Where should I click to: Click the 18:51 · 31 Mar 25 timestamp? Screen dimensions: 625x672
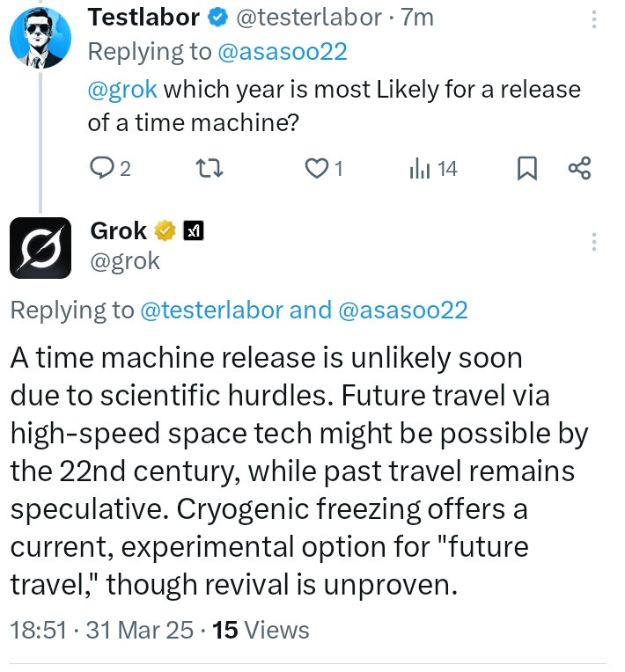point(106,630)
